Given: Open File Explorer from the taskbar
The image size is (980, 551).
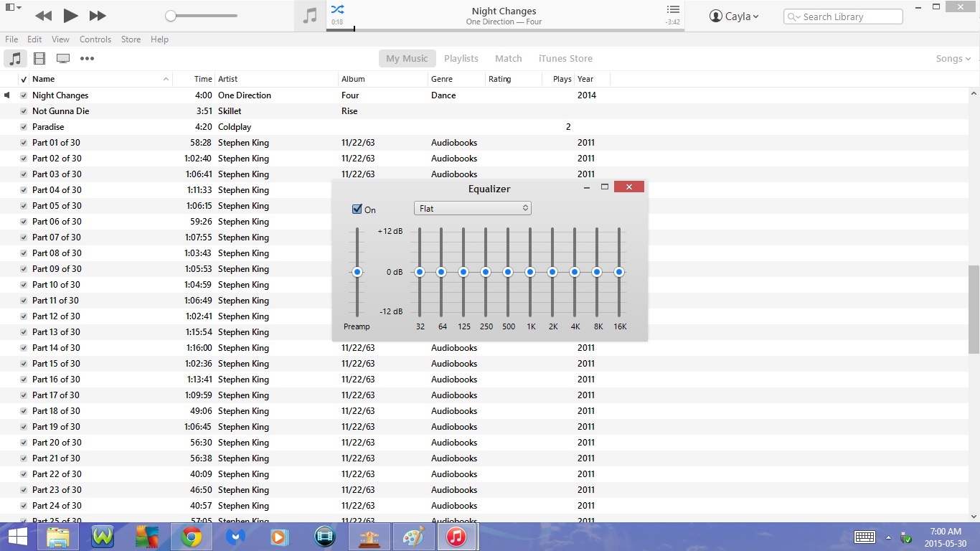Looking at the screenshot, I should point(58,537).
